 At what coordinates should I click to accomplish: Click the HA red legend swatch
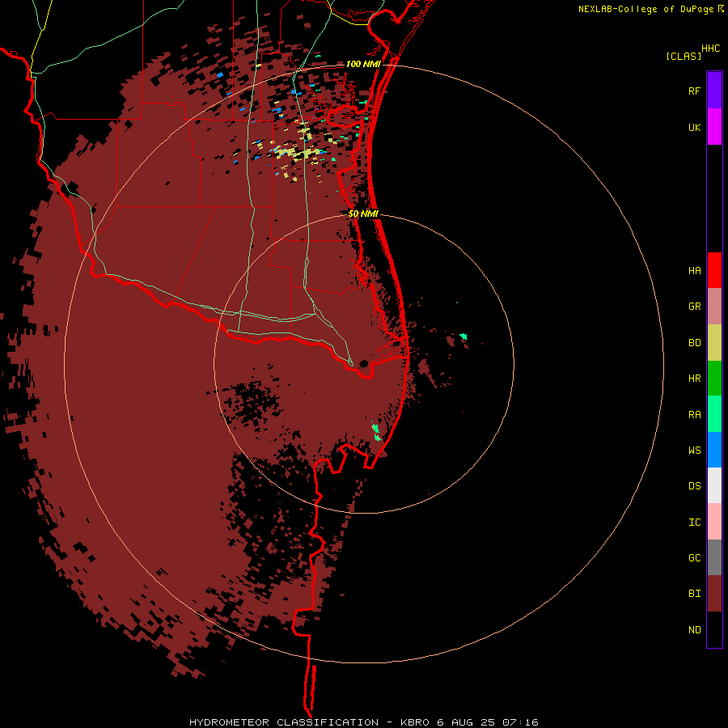point(714,270)
